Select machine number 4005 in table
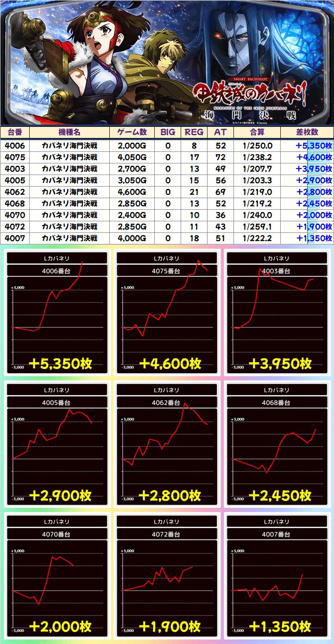334x644 pixels. [x=15, y=181]
